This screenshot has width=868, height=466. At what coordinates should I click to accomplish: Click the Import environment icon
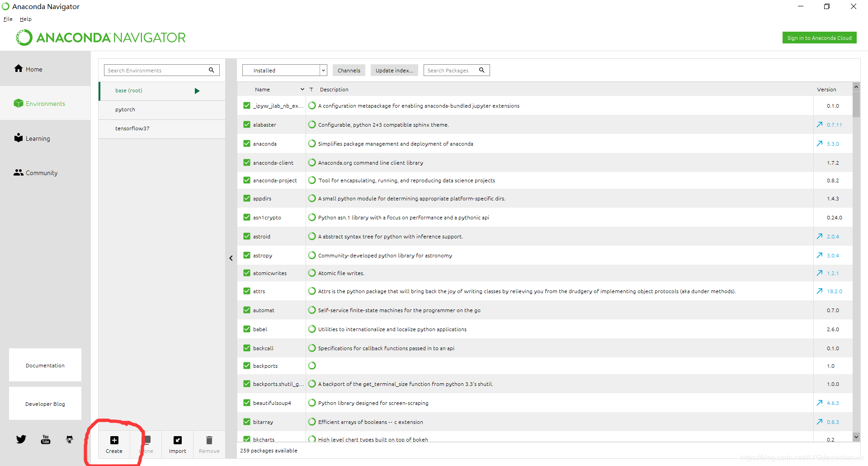(x=178, y=440)
